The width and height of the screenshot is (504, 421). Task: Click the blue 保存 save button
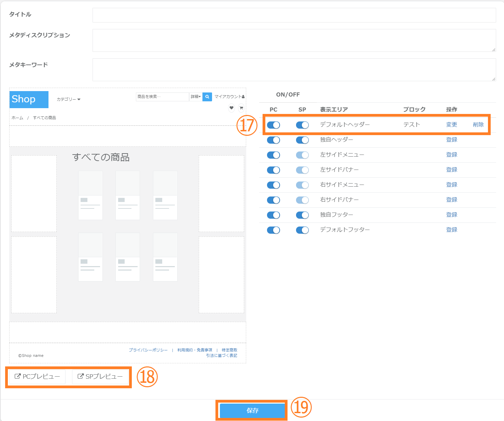[x=252, y=410]
